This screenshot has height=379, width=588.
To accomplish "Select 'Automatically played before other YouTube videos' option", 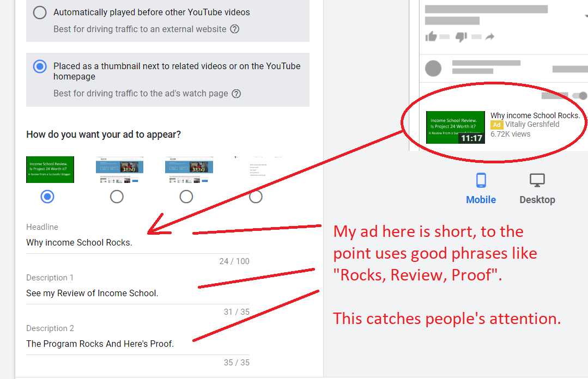I will [40, 13].
